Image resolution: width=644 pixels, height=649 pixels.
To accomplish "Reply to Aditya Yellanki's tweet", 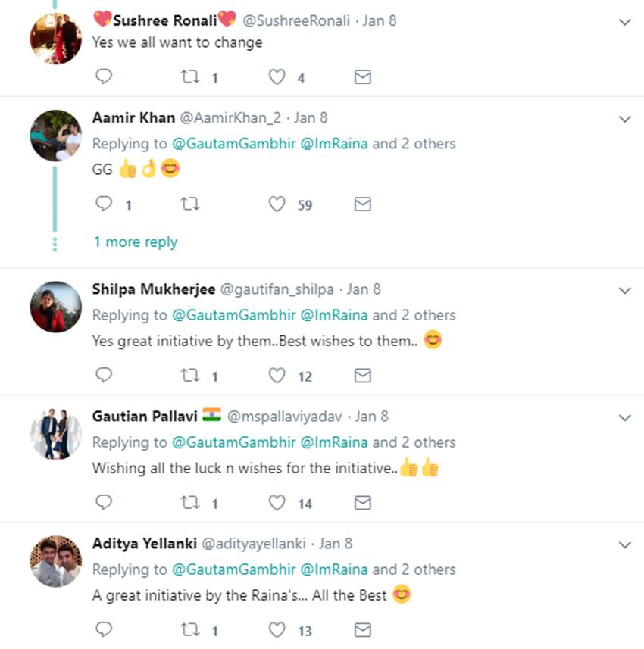I will pyautogui.click(x=105, y=629).
